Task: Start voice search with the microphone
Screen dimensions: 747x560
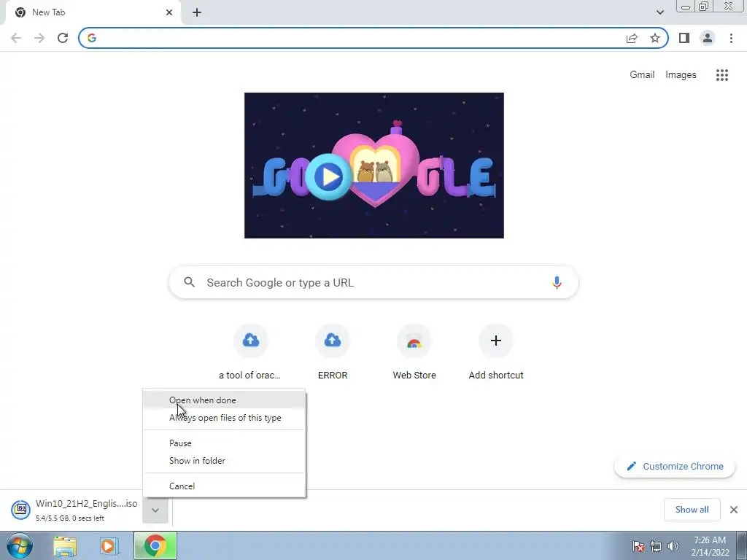Action: click(x=557, y=282)
